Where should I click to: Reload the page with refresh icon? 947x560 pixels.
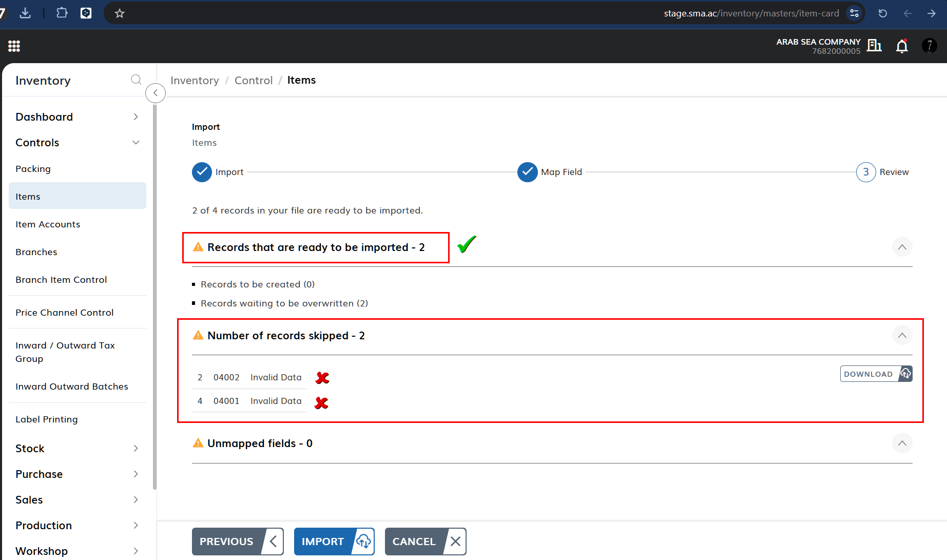pyautogui.click(x=883, y=13)
